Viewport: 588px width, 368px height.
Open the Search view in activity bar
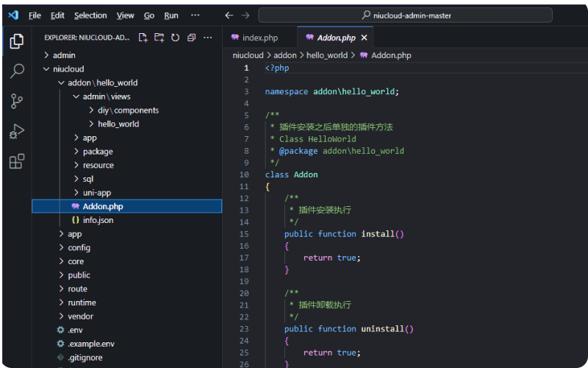[x=17, y=71]
